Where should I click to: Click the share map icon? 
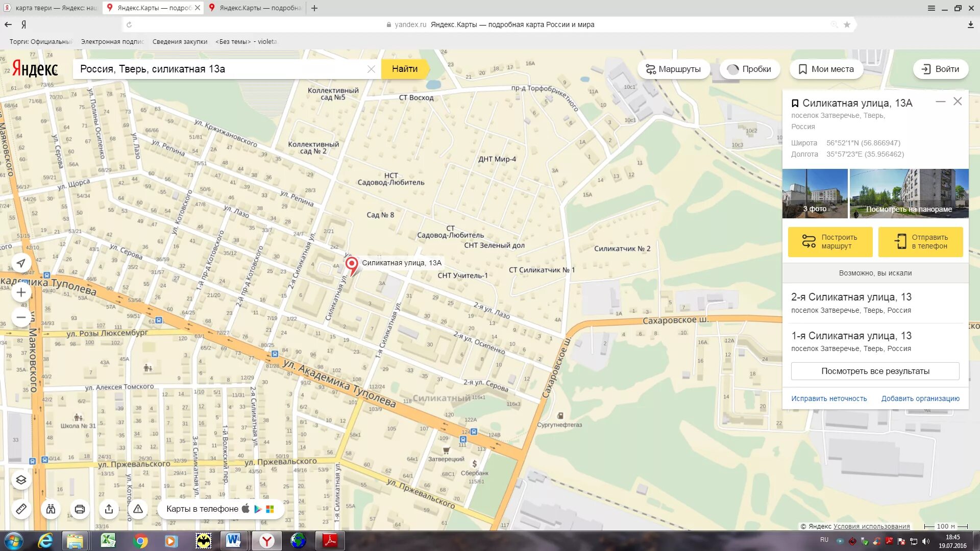[109, 509]
